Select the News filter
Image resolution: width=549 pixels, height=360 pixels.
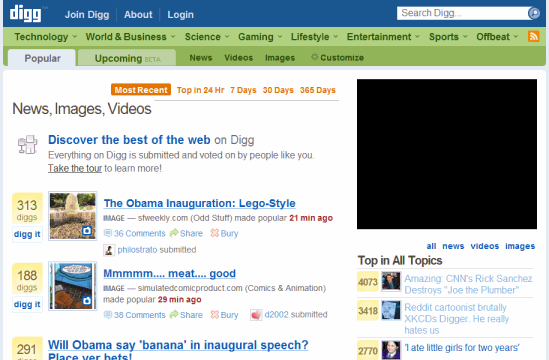[x=201, y=57]
